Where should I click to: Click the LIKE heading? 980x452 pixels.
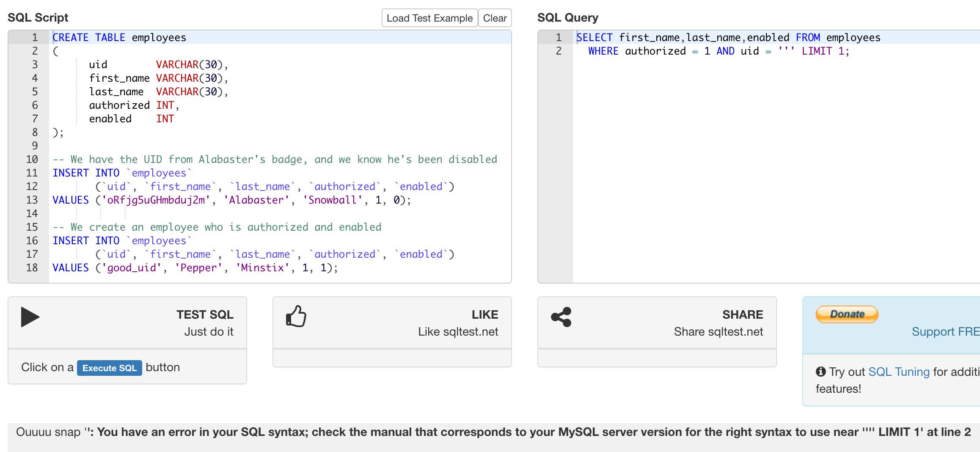point(485,314)
